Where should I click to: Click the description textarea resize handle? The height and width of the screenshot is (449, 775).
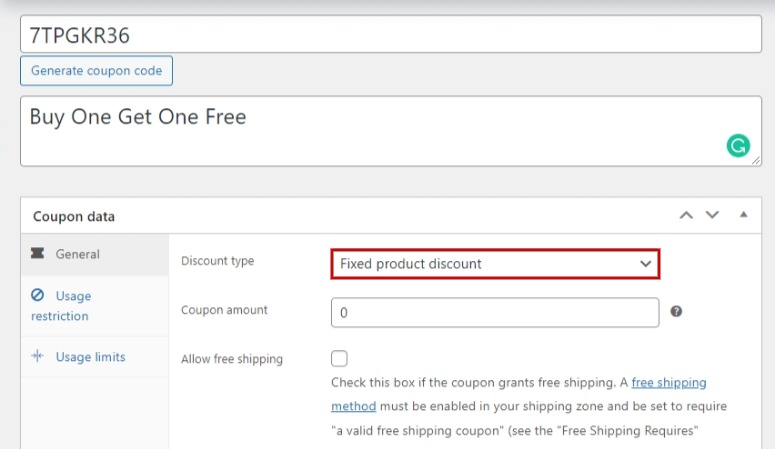pos(756,161)
